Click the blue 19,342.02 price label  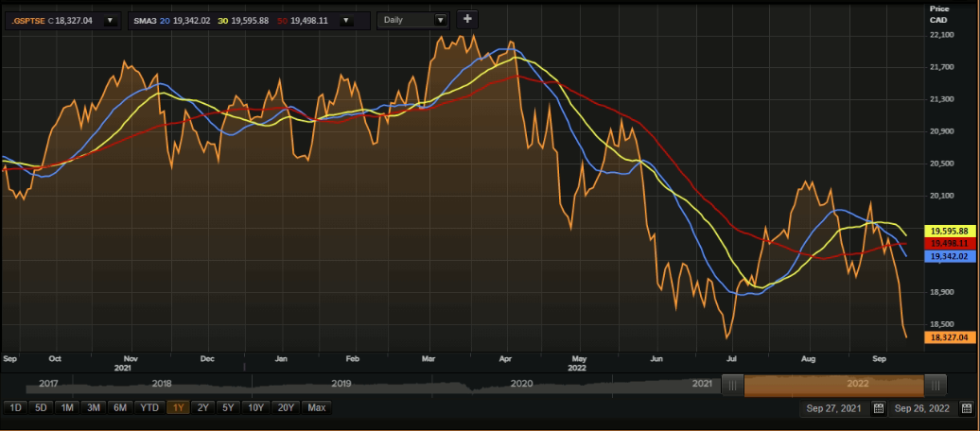tap(949, 256)
